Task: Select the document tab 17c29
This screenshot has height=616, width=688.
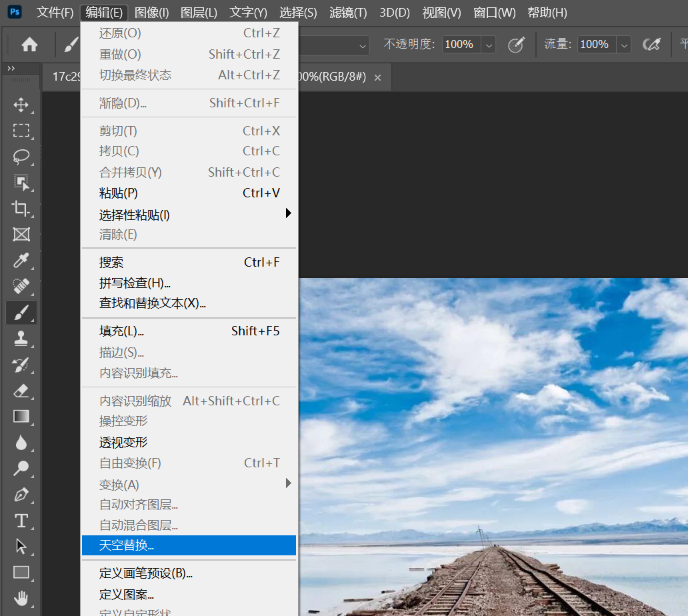Action: 66,77
